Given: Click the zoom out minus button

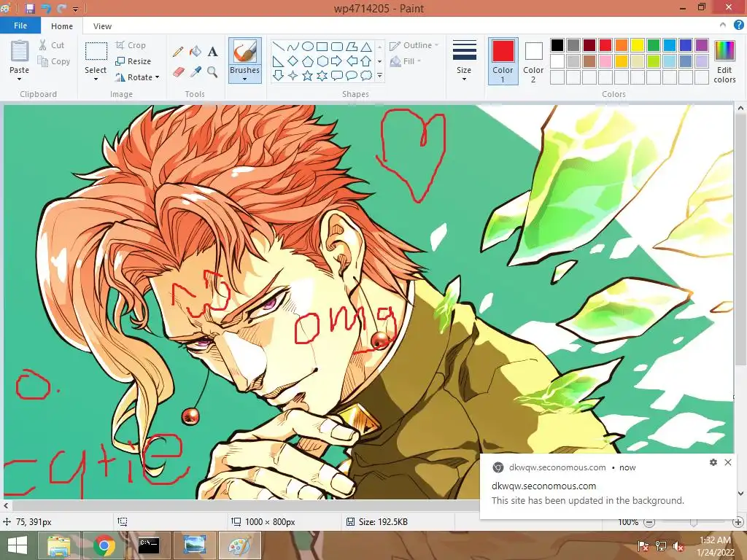Looking at the screenshot, I should (x=649, y=522).
